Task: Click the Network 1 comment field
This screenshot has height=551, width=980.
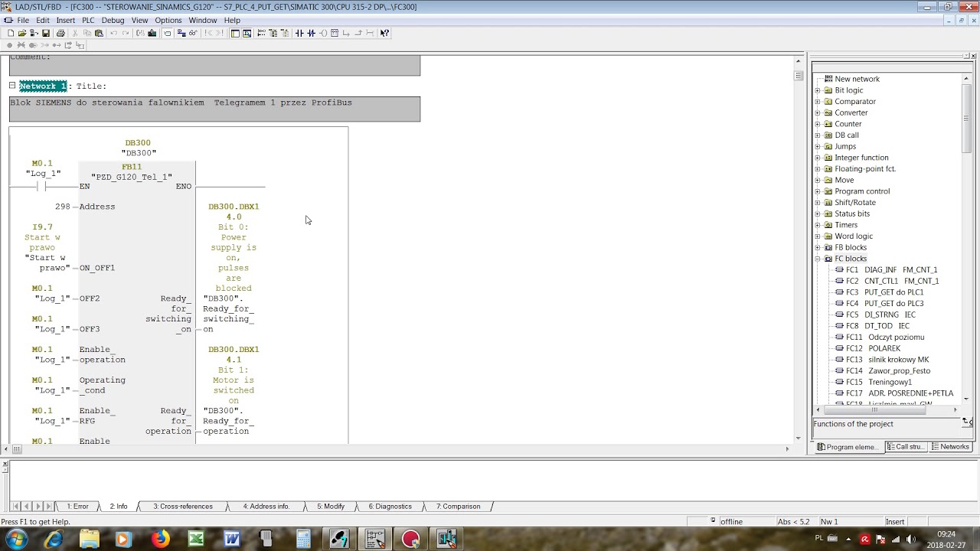Action: (214, 109)
